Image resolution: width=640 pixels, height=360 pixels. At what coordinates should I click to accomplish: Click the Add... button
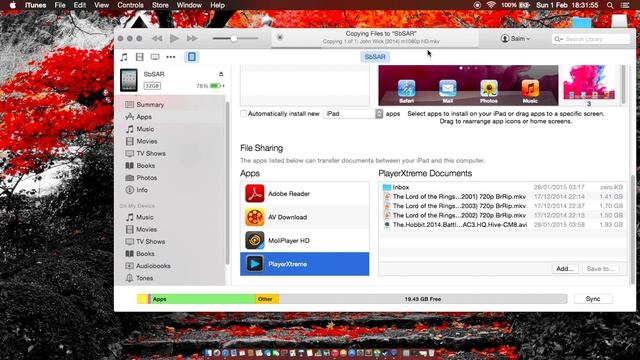click(x=565, y=269)
